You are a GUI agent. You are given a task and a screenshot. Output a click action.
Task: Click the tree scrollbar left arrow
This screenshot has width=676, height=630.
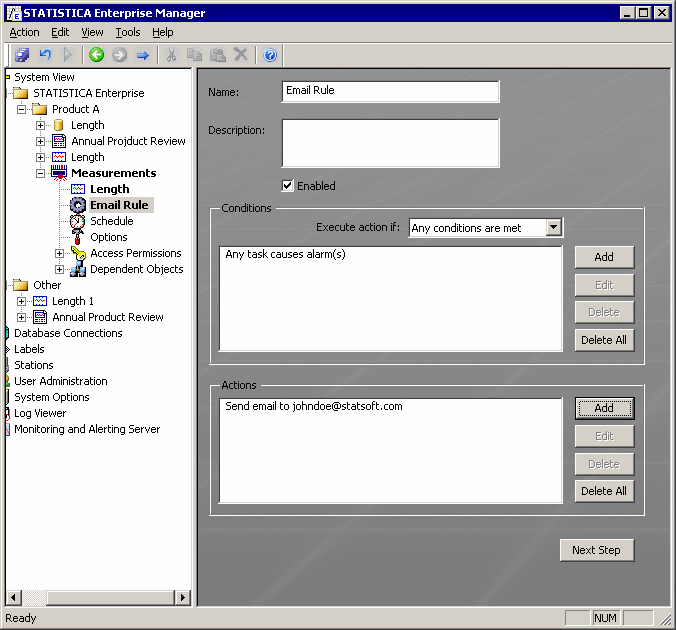tap(14, 597)
